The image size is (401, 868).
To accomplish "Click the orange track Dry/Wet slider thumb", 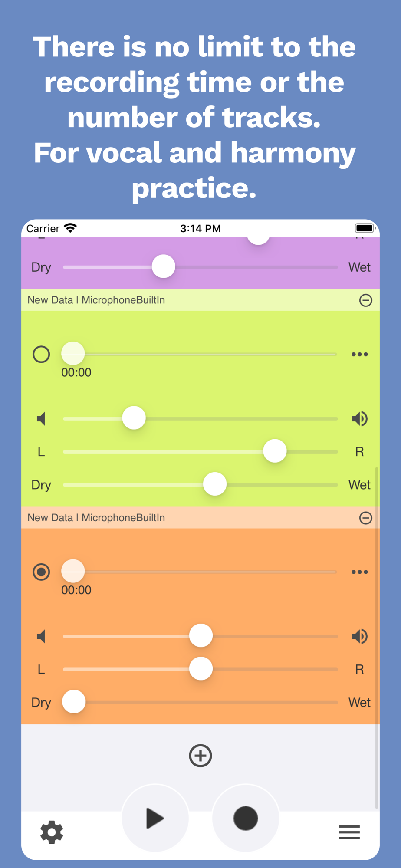I will click(74, 702).
